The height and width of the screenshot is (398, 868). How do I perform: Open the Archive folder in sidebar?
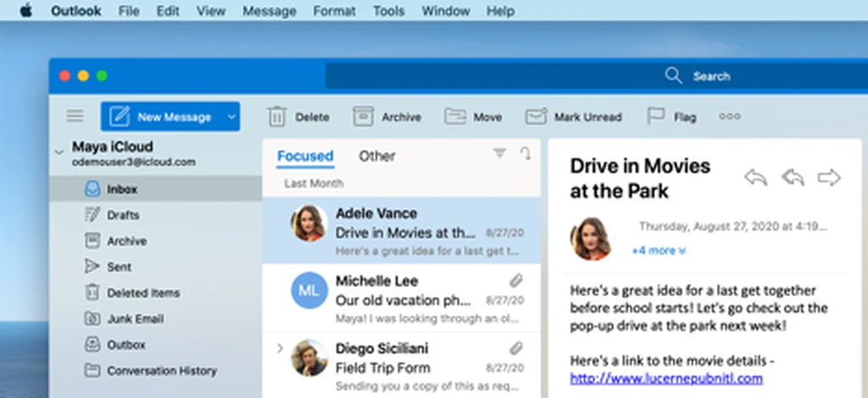click(x=156, y=241)
